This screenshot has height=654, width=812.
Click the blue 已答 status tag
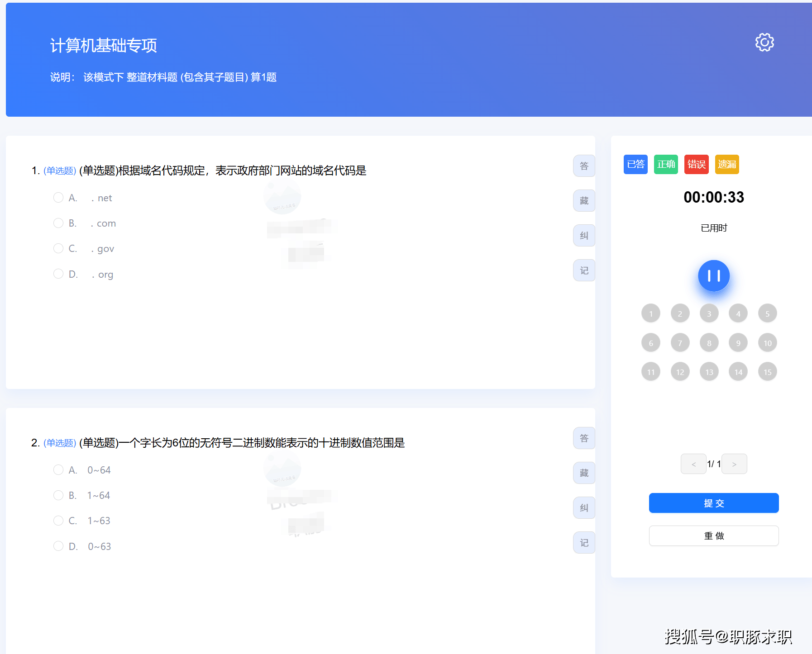pyautogui.click(x=635, y=164)
